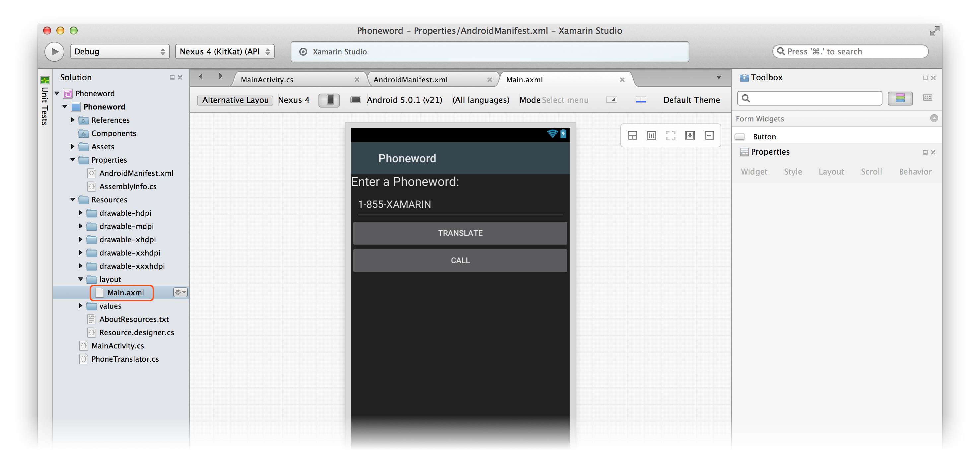Switch to the MainActivity.cs tab
The image size is (980, 450).
click(267, 80)
